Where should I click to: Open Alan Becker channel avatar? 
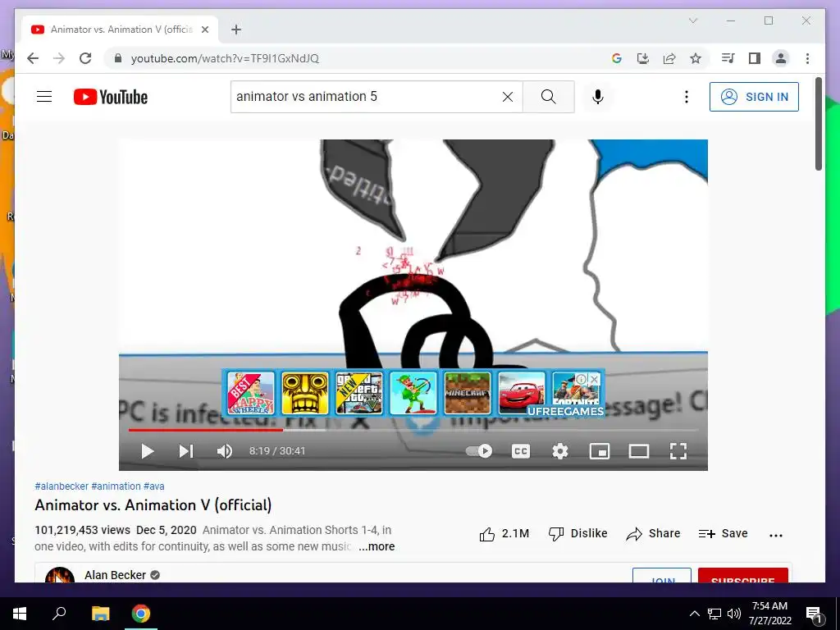[60, 575]
